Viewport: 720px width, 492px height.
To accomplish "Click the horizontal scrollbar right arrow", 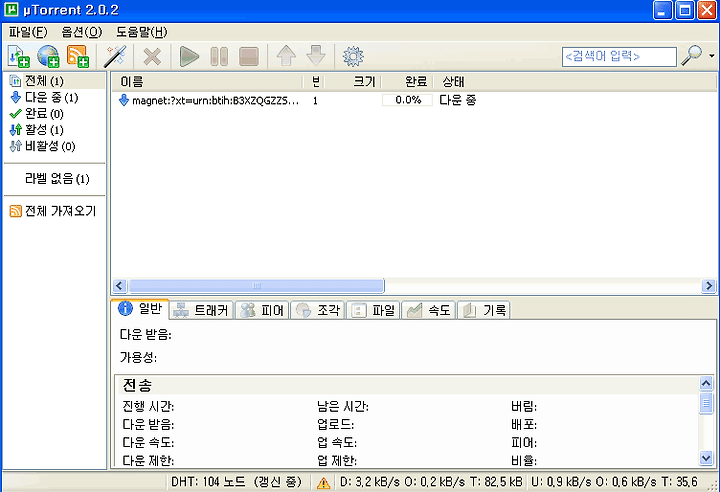I will pos(709,286).
